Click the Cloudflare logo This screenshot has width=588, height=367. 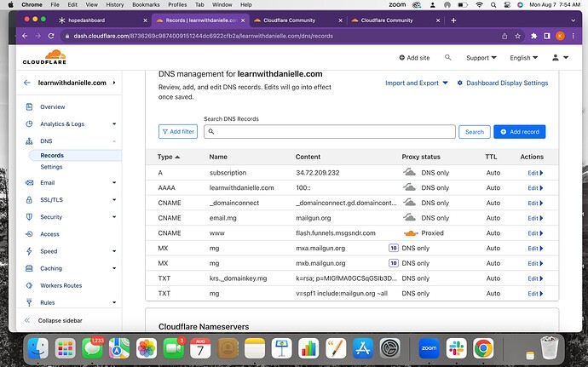[x=44, y=57]
